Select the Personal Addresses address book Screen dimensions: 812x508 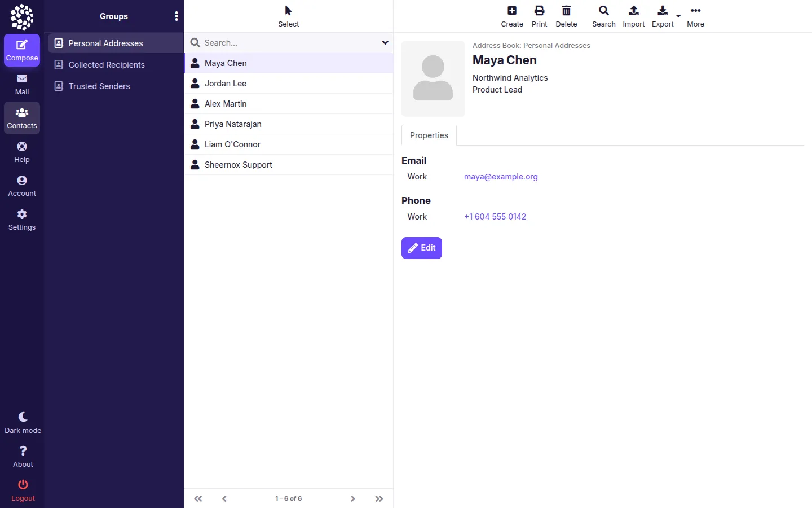coord(116,43)
